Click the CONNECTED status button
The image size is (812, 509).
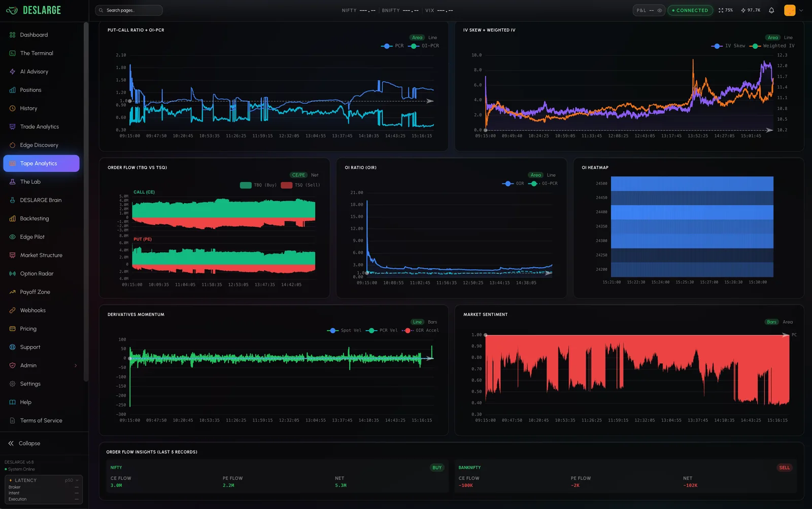[x=690, y=10]
